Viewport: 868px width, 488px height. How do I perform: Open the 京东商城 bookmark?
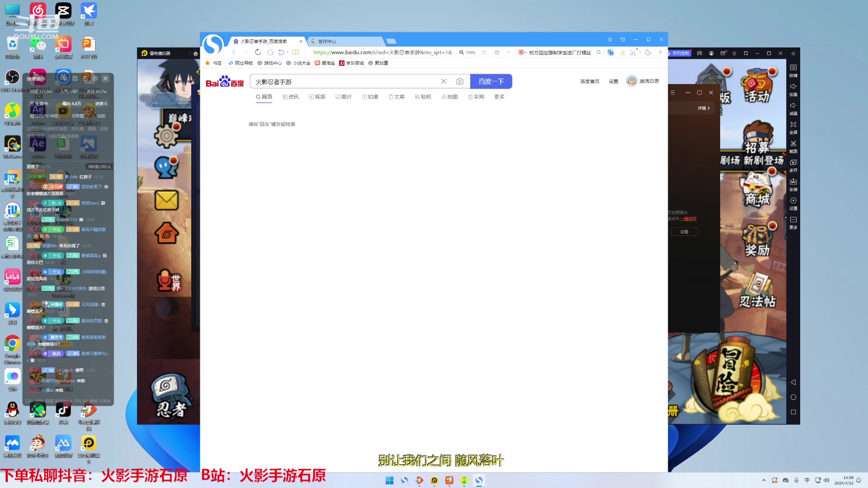(352, 63)
